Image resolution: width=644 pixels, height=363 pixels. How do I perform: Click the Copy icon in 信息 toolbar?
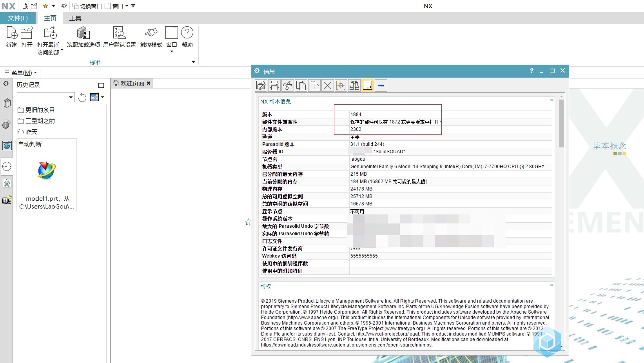click(301, 85)
